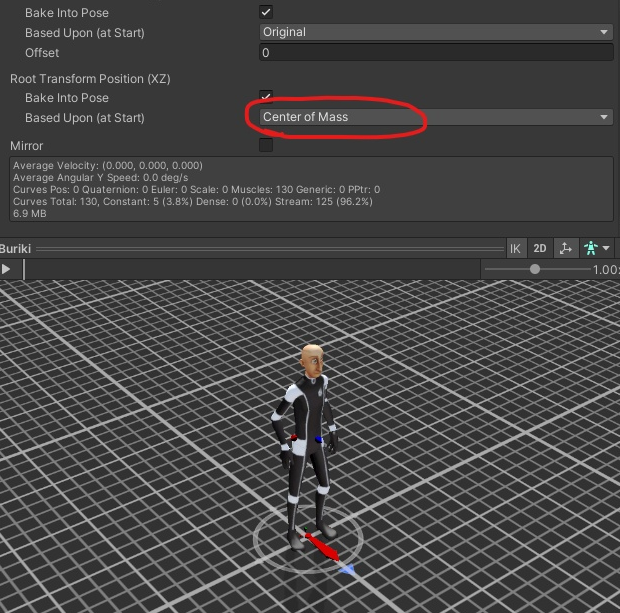Image resolution: width=620 pixels, height=613 pixels.
Task: Click the red root motion arrow gizmo
Action: [x=321, y=547]
